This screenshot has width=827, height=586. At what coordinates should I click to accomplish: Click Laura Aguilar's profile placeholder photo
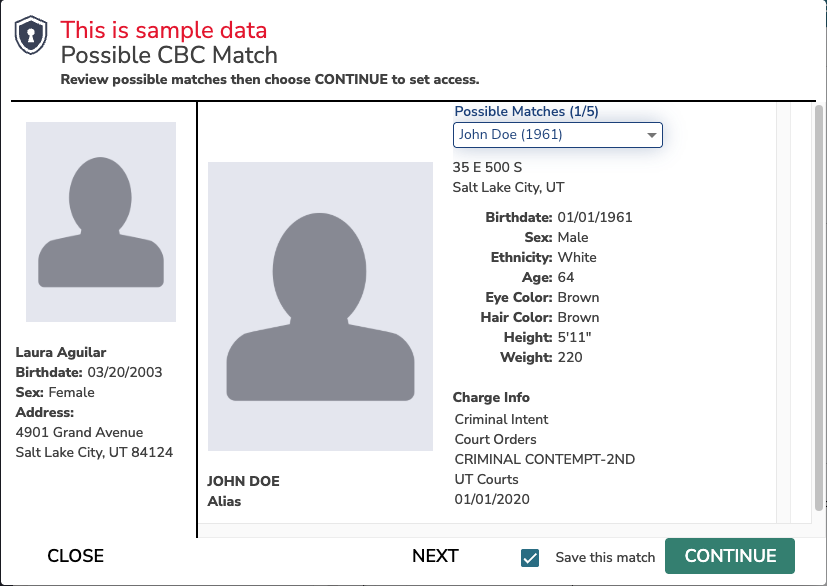[101, 222]
